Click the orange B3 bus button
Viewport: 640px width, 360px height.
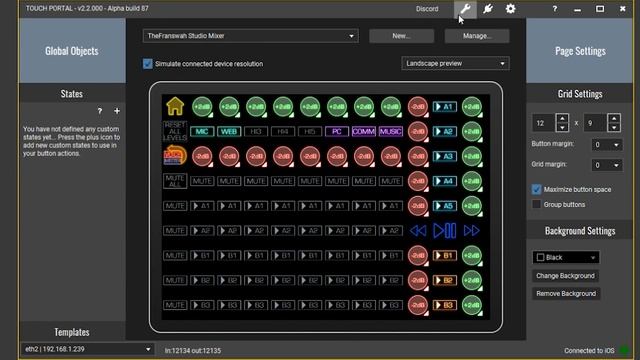(x=444, y=305)
